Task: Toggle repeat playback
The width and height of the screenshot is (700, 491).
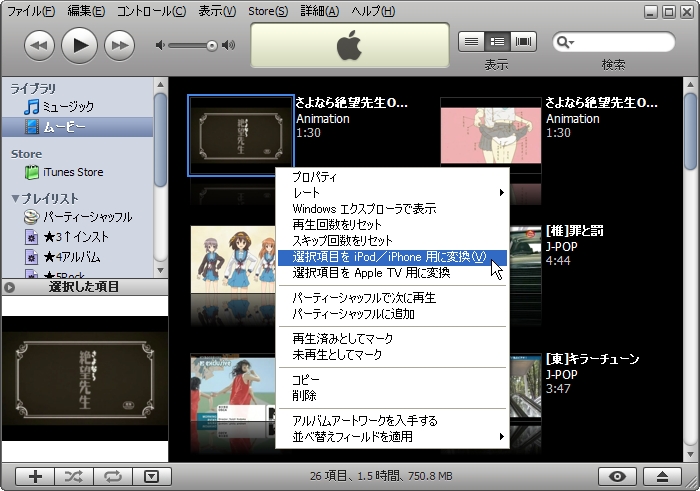Action: coord(113,477)
